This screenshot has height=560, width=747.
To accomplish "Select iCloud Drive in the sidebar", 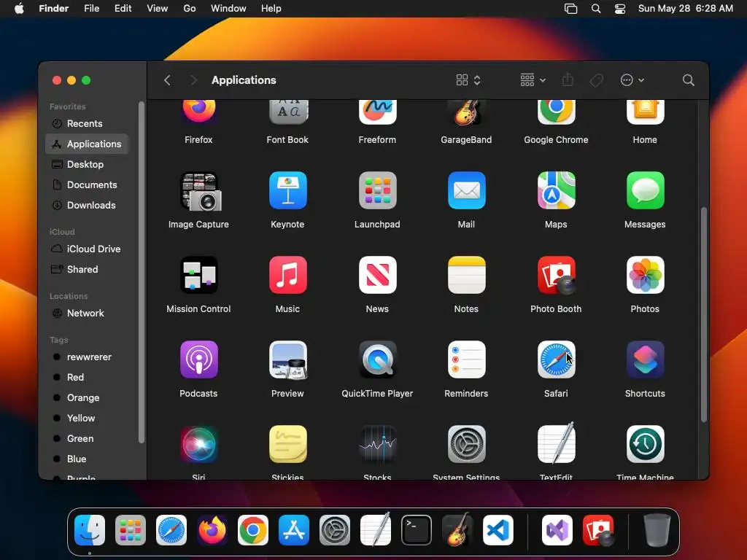I will click(x=87, y=249).
